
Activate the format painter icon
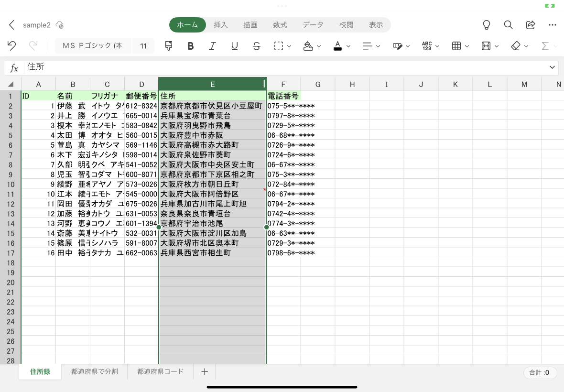[x=168, y=46]
